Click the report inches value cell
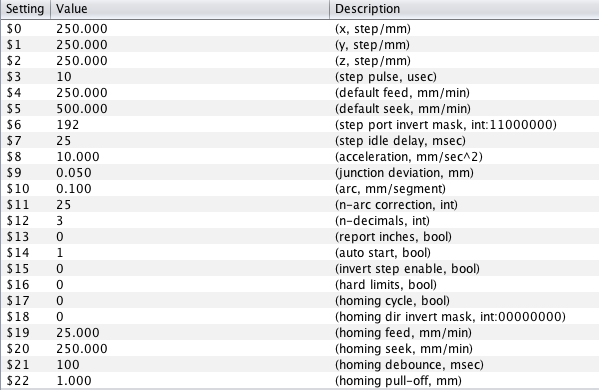Viewport: 599px width, 390px height. click(x=190, y=237)
